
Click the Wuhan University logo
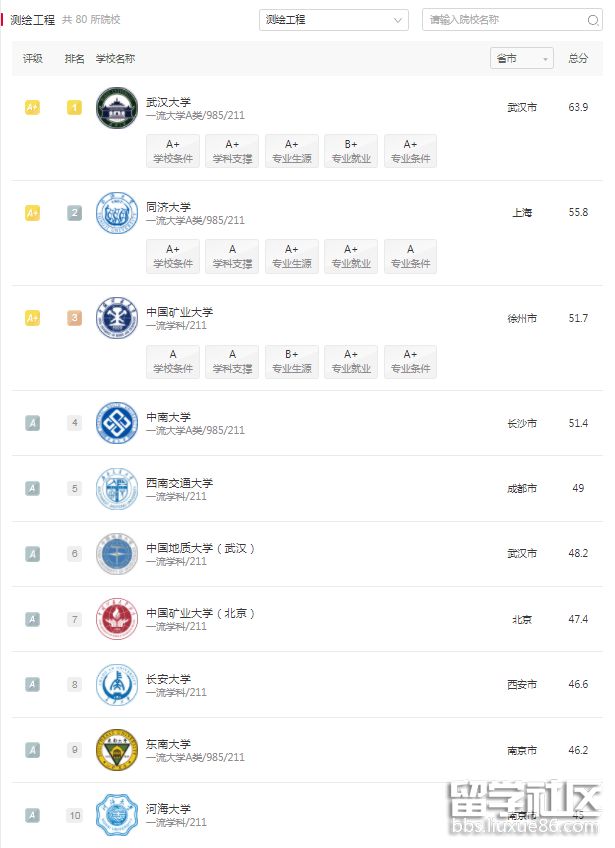pos(117,108)
